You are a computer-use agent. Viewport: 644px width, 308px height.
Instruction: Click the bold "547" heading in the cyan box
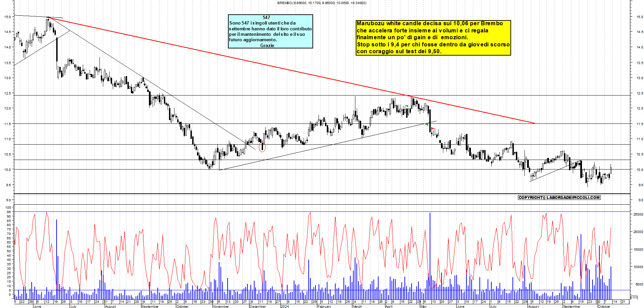tap(266, 17)
